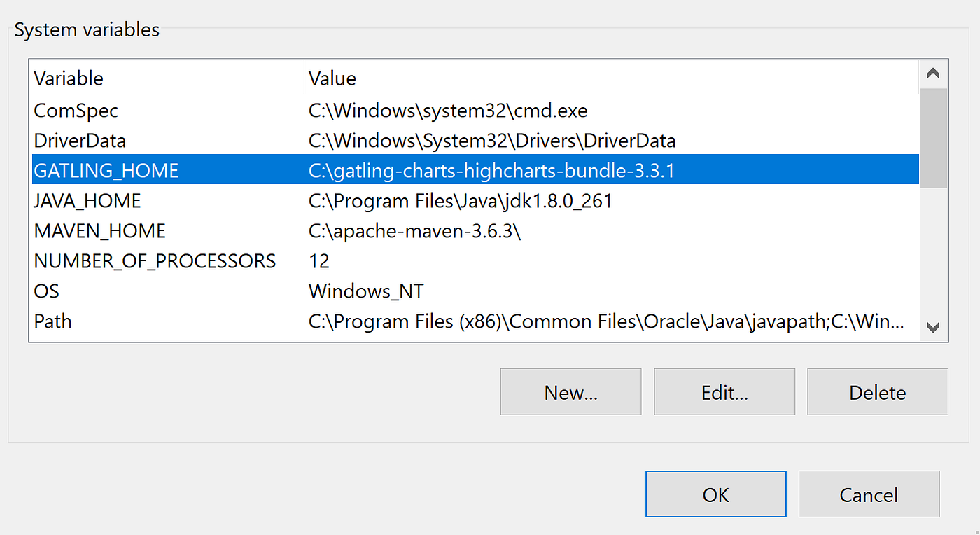Click the Edit button
The width and height of the screenshot is (980, 535).
(724, 391)
